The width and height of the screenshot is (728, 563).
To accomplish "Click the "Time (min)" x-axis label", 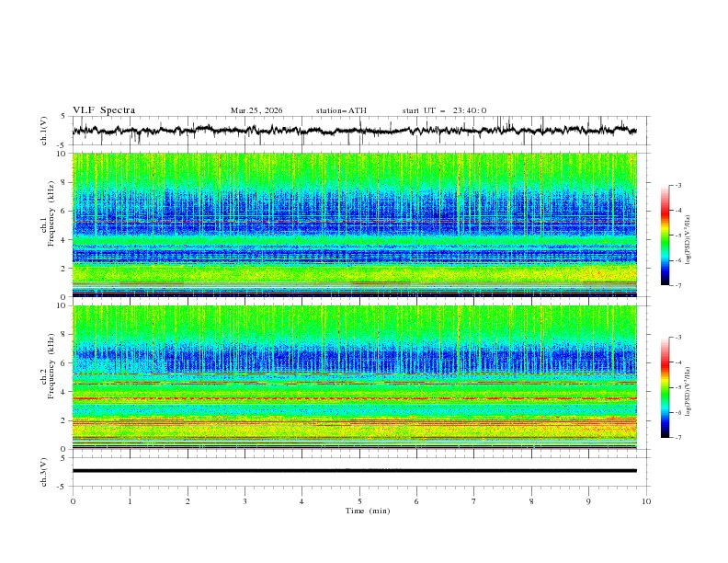I will pyautogui.click(x=368, y=511).
